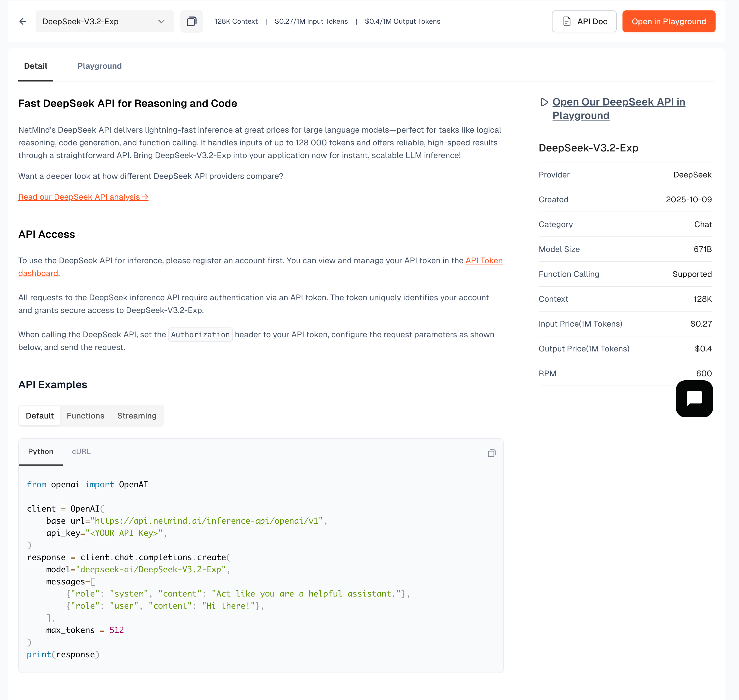The width and height of the screenshot is (739, 700).
Task: Collapse the model selector dropdown
Action: tap(161, 21)
